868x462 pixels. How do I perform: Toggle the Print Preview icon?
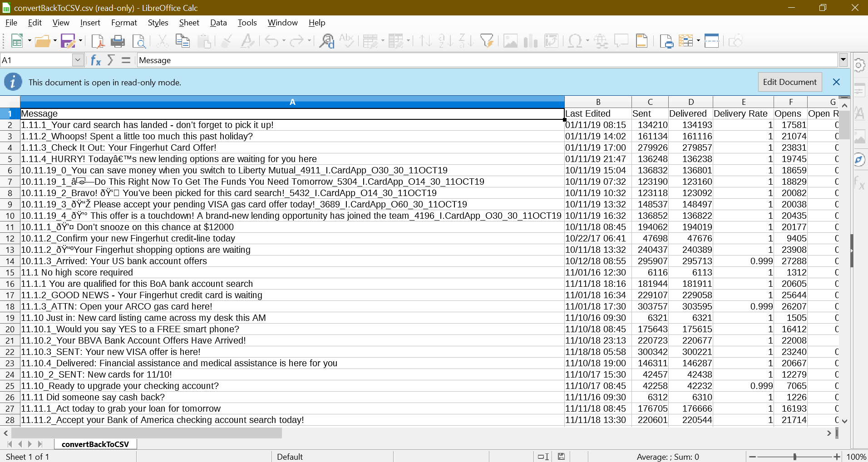[x=139, y=41]
